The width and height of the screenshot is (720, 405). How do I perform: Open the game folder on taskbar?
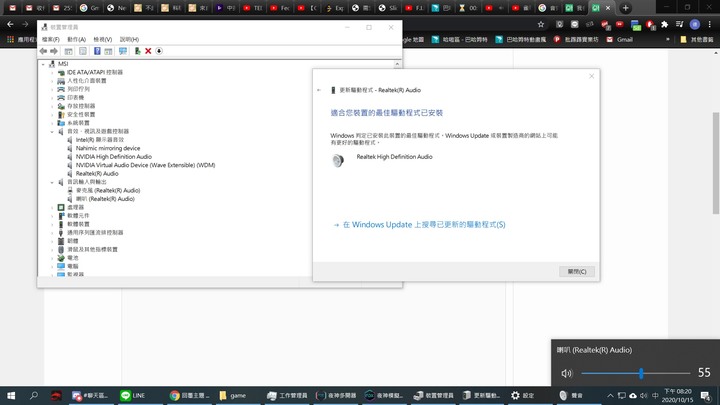pyautogui.click(x=233, y=395)
